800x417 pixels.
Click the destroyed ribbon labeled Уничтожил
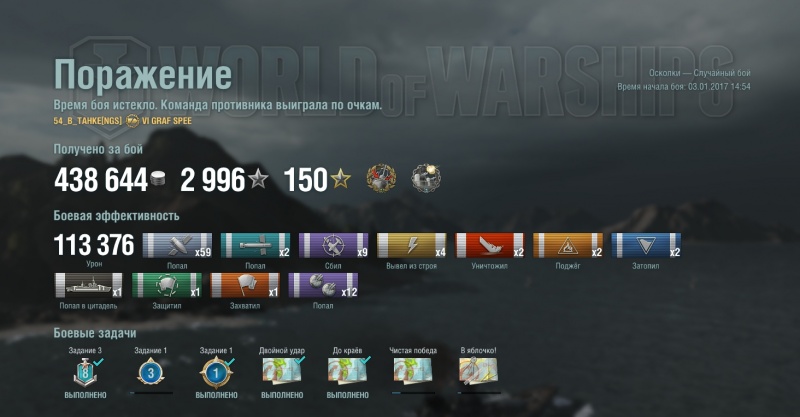tap(490, 246)
